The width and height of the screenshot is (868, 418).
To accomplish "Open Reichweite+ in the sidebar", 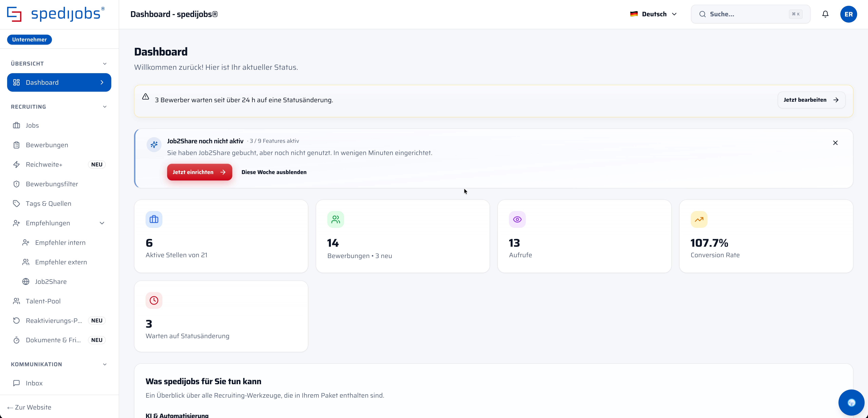I will pyautogui.click(x=59, y=165).
